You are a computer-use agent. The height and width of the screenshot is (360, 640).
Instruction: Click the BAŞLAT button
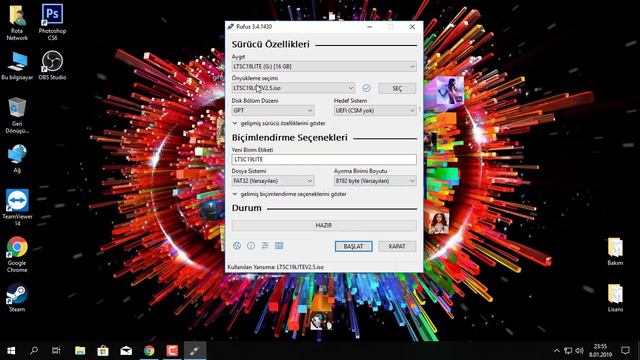tap(353, 247)
